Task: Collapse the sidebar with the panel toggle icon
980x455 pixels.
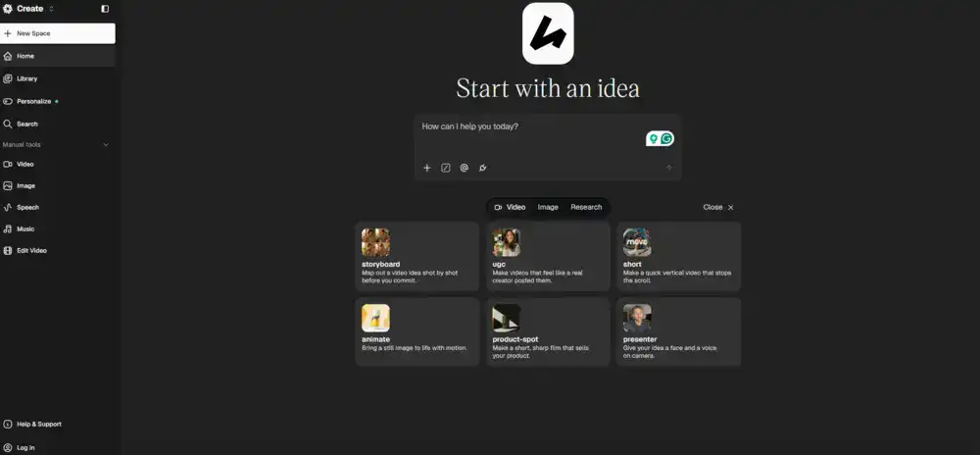Action: click(x=105, y=9)
